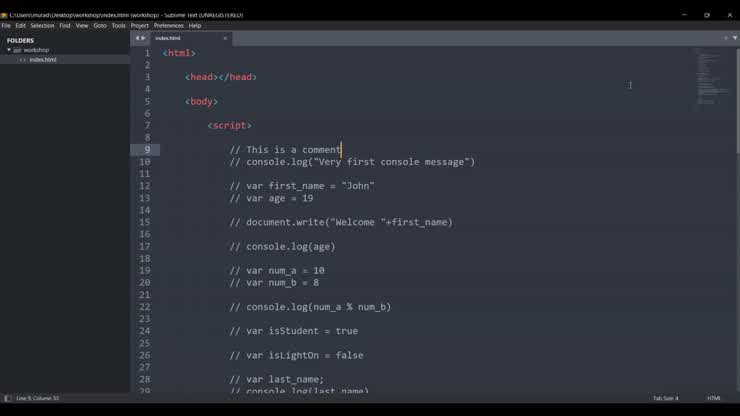
Task: Click the forward tab navigation arrow
Action: pos(144,38)
